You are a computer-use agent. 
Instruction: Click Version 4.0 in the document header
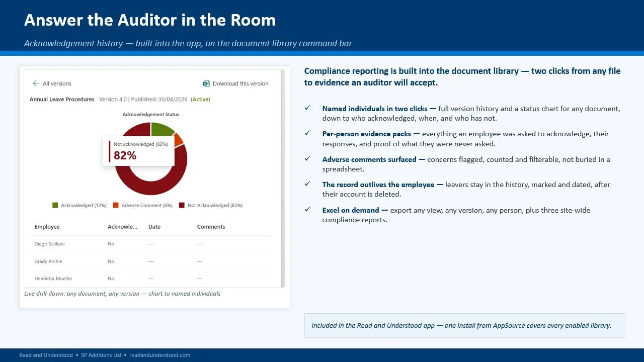click(x=113, y=99)
